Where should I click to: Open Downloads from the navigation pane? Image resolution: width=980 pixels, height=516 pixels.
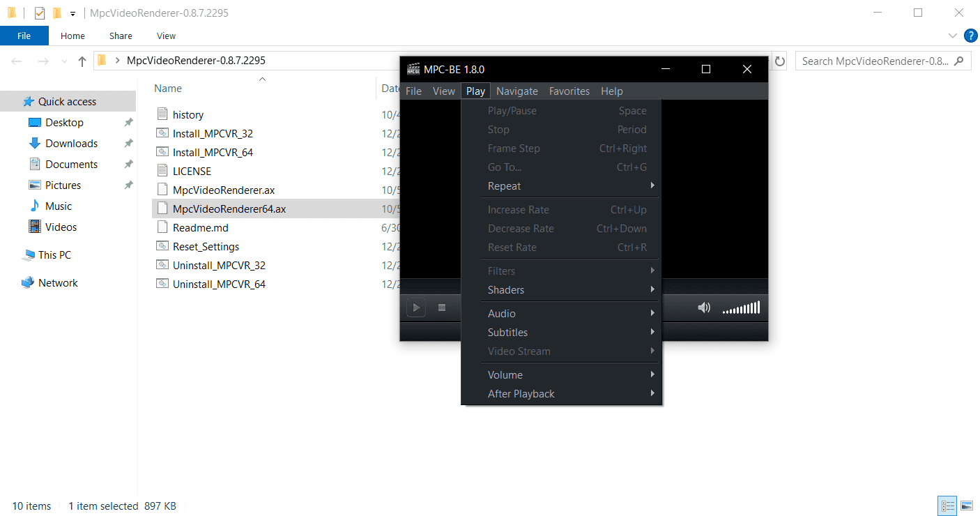pos(71,144)
